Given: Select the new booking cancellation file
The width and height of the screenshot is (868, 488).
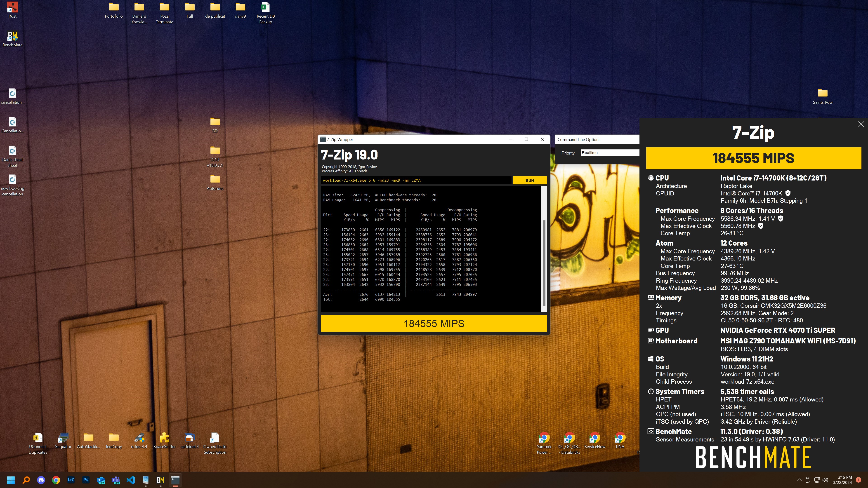Looking at the screenshot, I should [x=12, y=185].
